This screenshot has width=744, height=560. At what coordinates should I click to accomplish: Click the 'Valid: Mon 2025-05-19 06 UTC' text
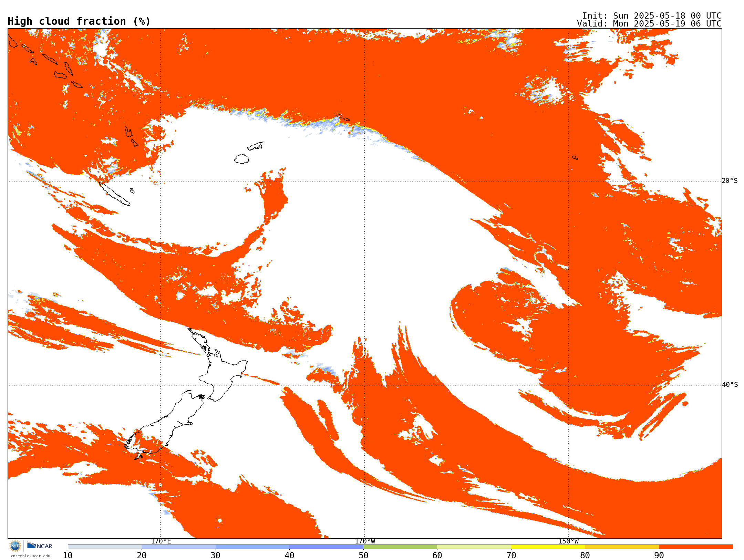(649, 24)
